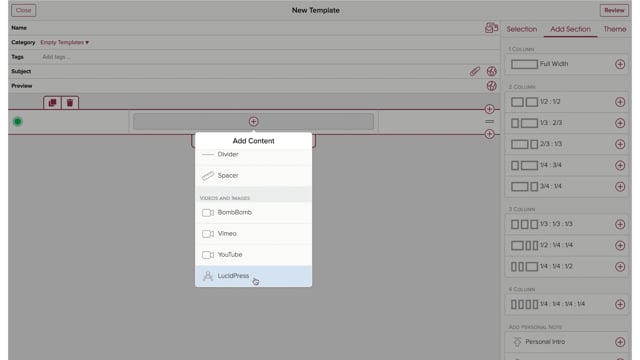Click the Full Width layout label

click(554, 64)
